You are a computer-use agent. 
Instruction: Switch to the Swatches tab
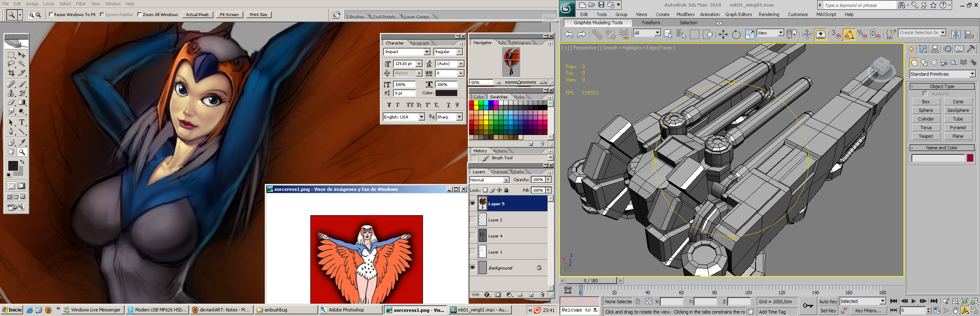pos(499,97)
